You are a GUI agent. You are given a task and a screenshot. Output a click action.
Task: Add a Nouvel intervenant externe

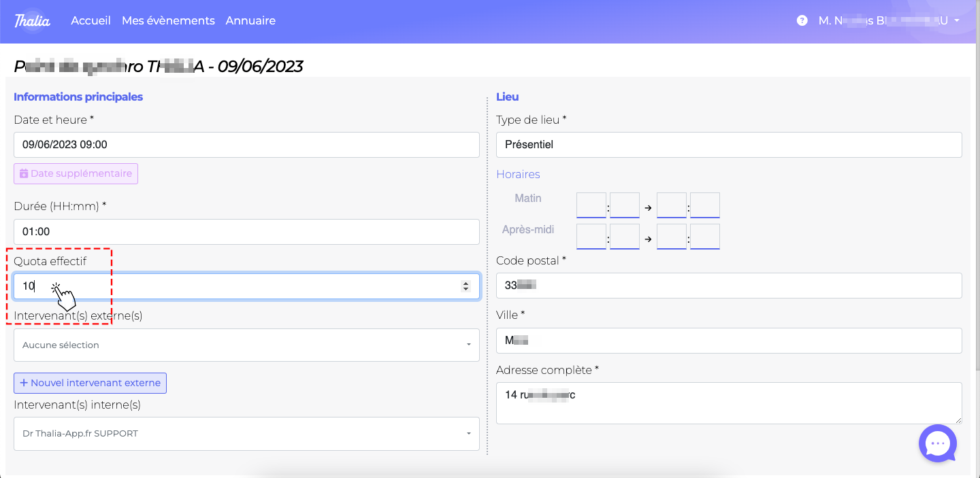90,383
